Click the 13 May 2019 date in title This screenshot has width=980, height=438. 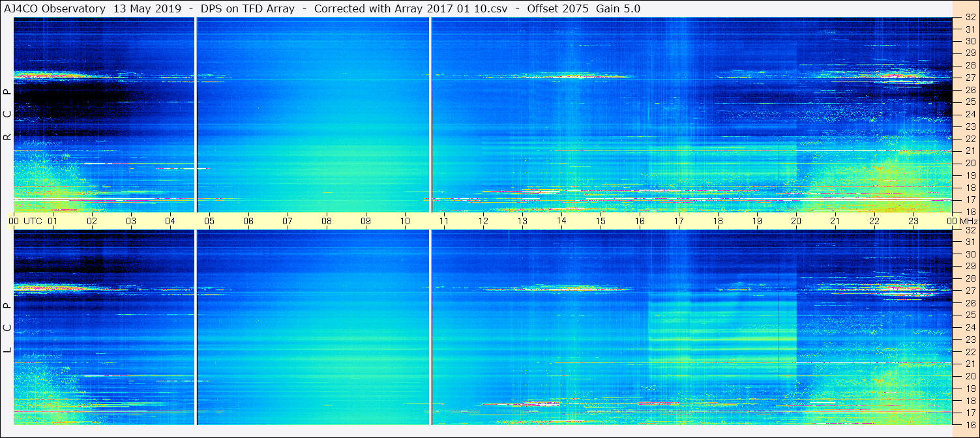[147, 8]
